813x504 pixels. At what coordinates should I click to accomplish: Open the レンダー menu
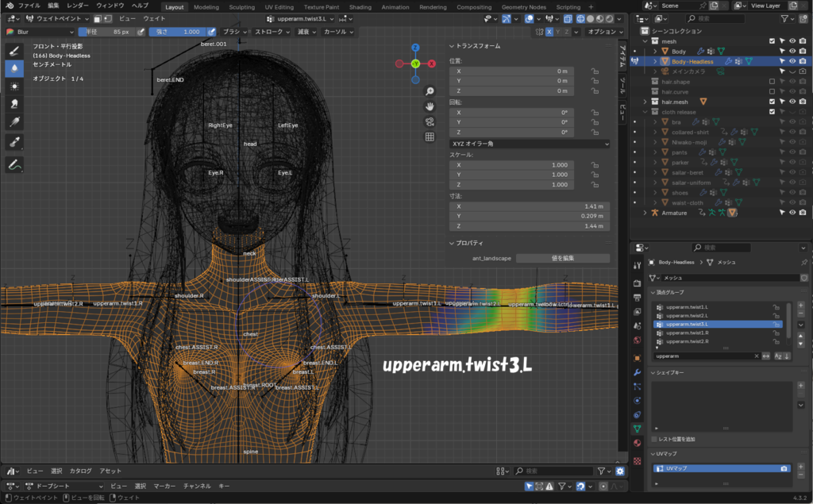pos(78,6)
